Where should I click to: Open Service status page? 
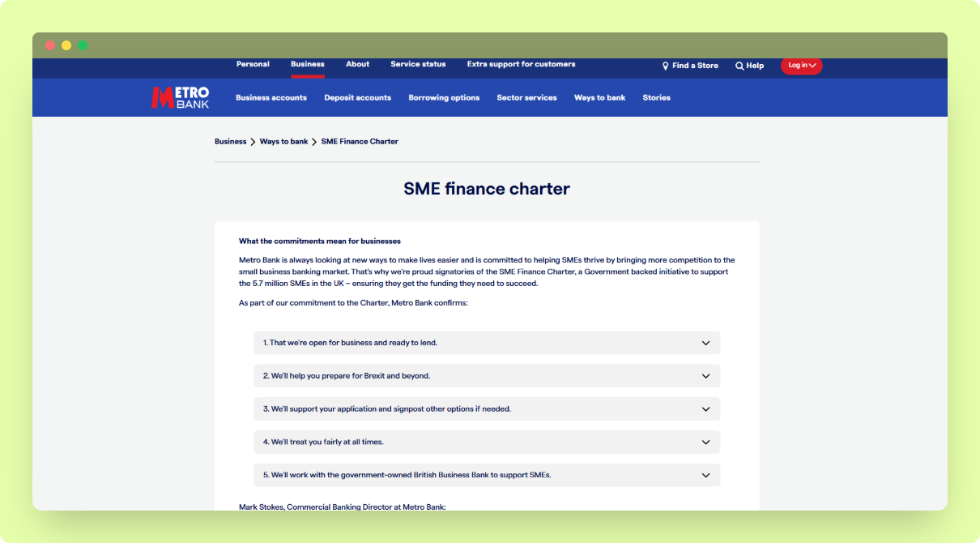coord(418,64)
